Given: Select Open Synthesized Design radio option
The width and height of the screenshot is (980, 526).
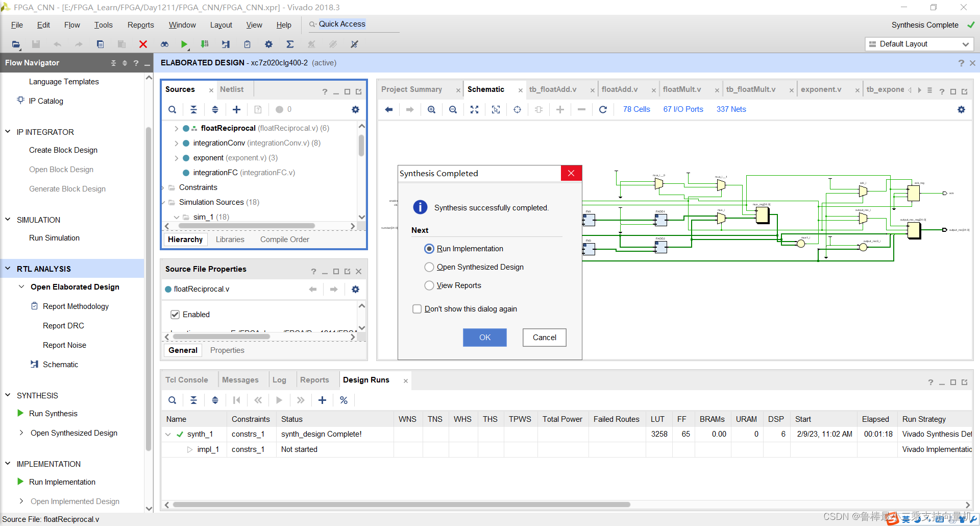Looking at the screenshot, I should pyautogui.click(x=429, y=267).
